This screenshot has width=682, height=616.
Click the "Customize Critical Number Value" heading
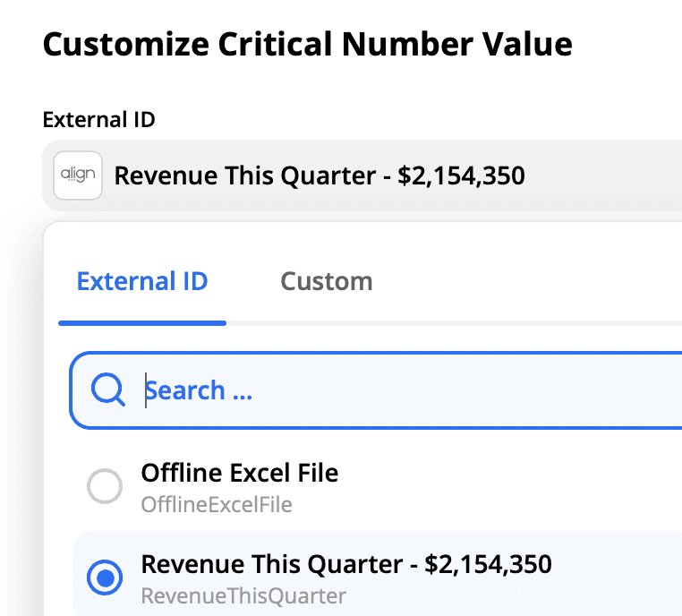(308, 45)
